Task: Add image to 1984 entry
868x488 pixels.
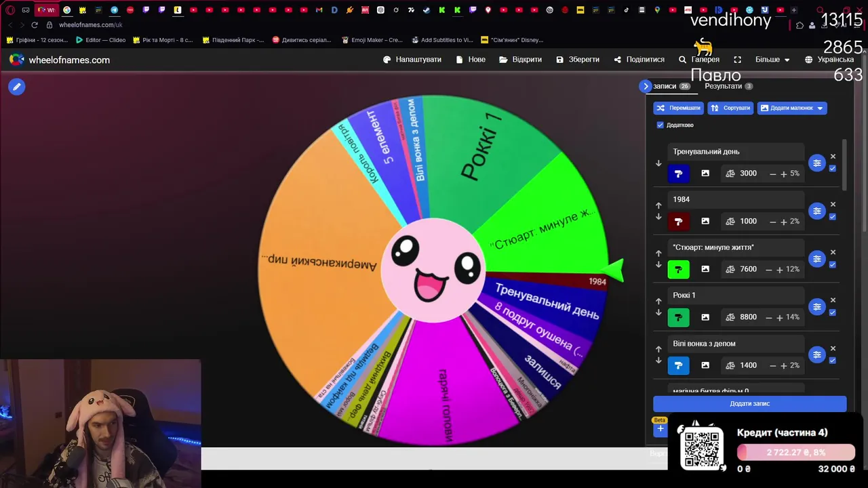Action: pos(705,221)
